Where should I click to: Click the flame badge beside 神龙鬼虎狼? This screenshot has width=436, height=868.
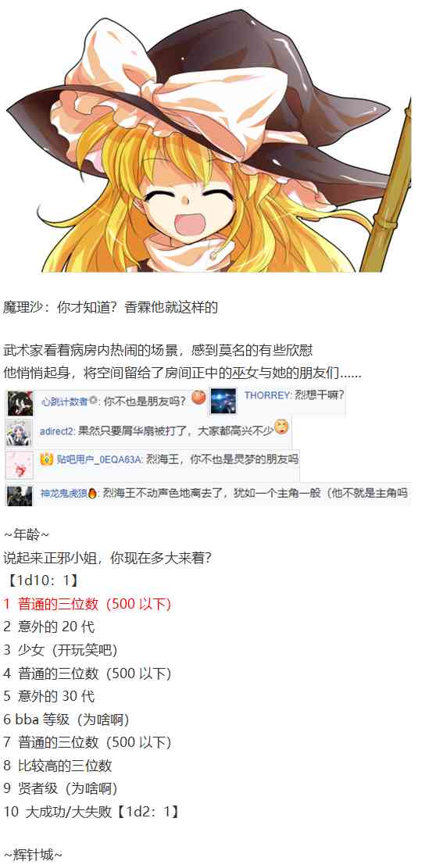coord(92,493)
